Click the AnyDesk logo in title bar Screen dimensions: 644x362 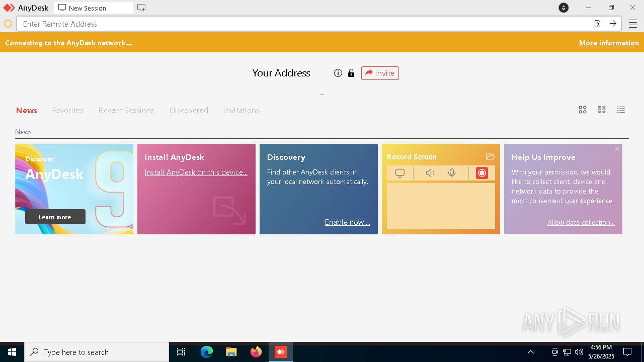pyautogui.click(x=9, y=8)
